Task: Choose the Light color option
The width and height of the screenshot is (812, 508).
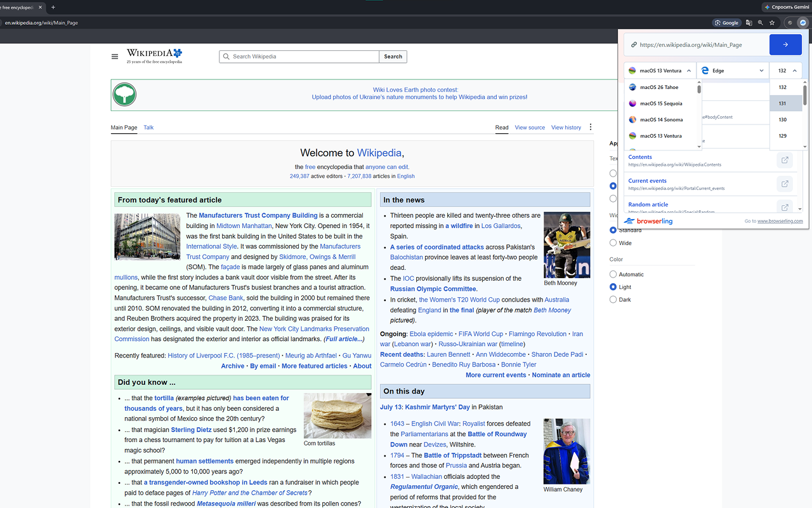Action: point(613,287)
